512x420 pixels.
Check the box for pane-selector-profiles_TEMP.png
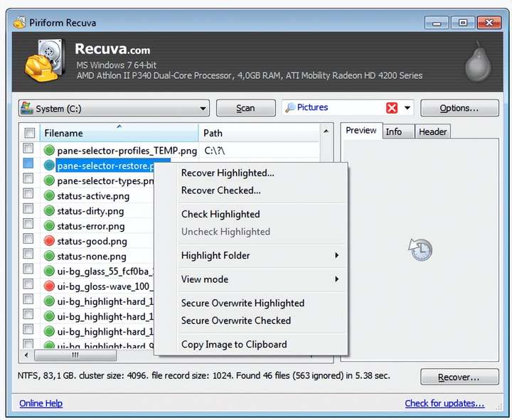click(28, 148)
